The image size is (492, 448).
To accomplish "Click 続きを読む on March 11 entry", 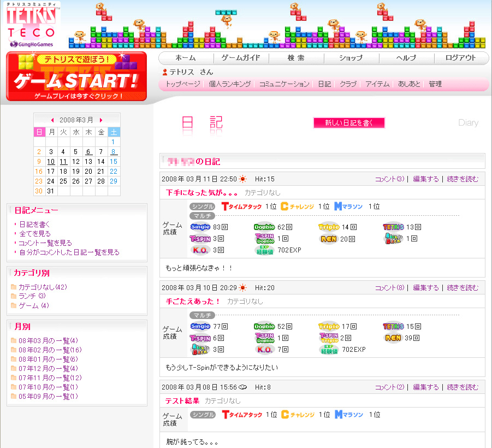I will [463, 179].
